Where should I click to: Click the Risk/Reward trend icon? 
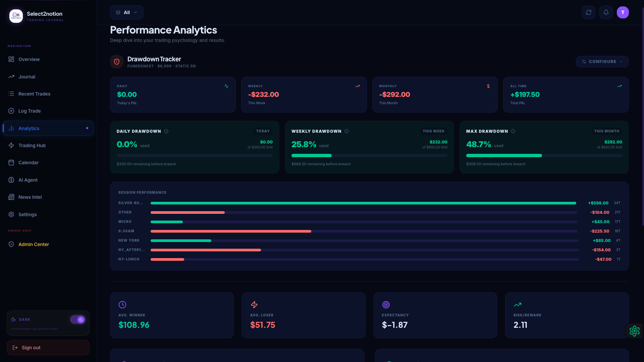click(518, 305)
